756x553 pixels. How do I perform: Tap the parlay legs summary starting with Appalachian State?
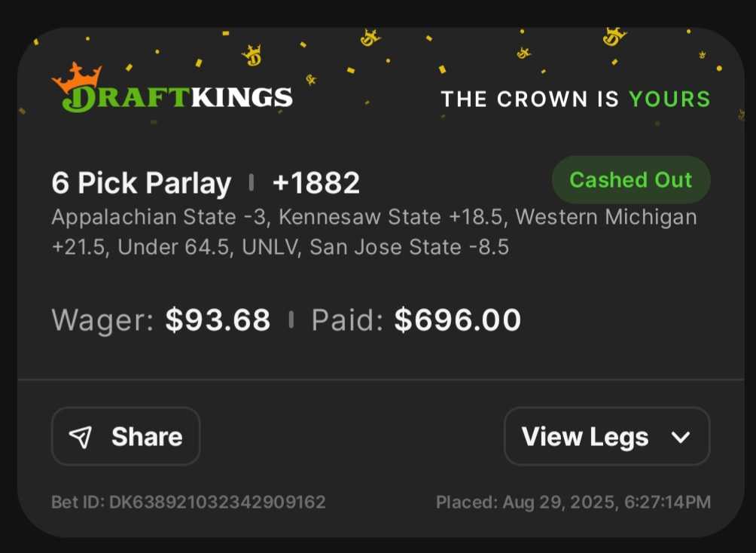click(373, 232)
